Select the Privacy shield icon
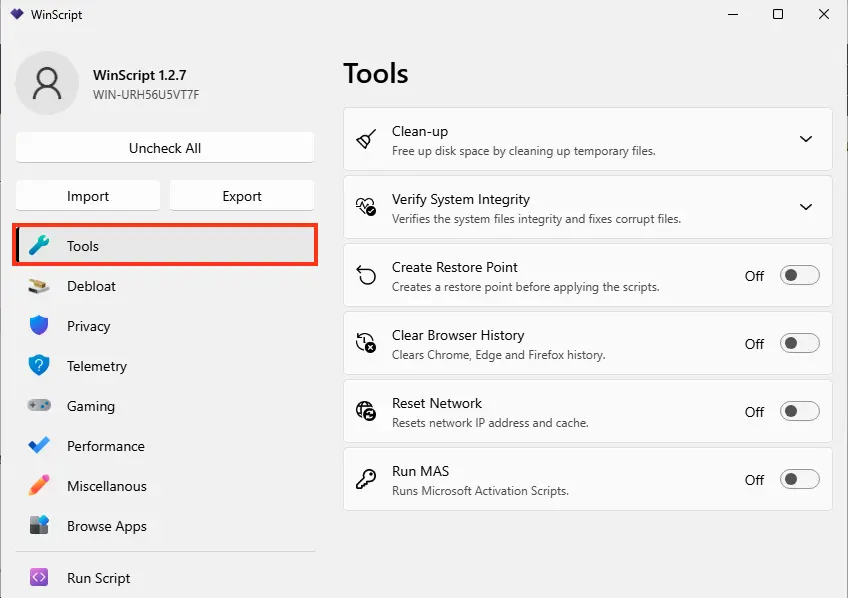Viewport: 848px width, 598px height. pos(39,326)
